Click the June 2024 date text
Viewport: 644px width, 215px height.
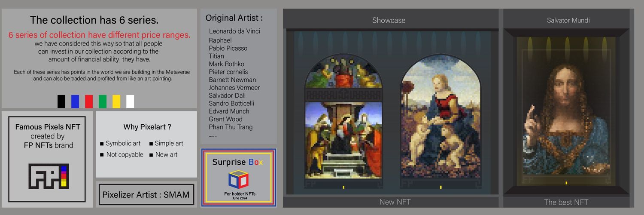tap(240, 198)
